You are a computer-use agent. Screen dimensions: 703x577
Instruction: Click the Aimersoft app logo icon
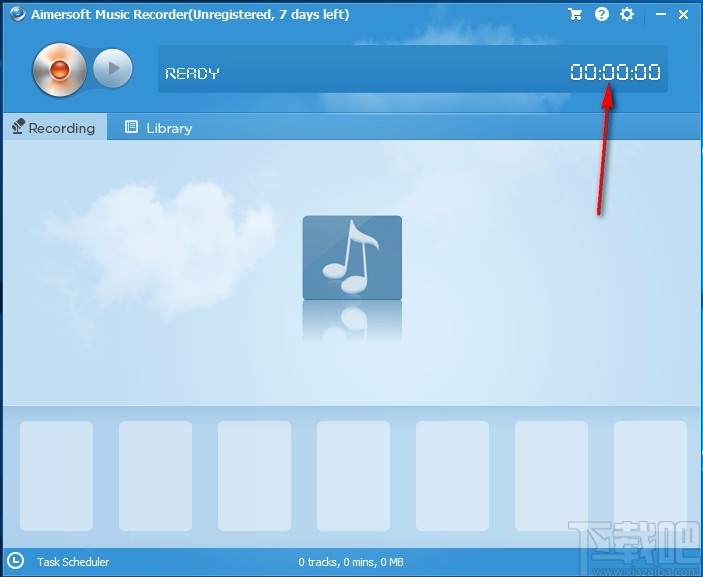[x=18, y=14]
